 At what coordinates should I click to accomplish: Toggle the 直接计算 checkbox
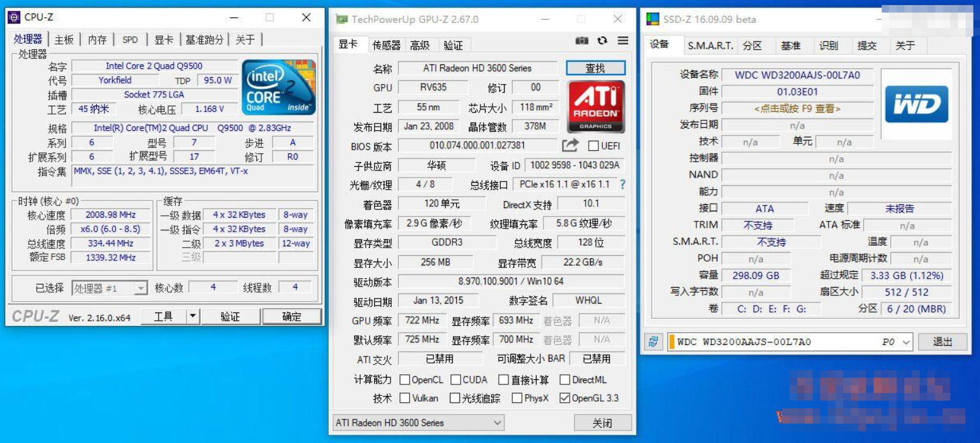[x=503, y=380]
